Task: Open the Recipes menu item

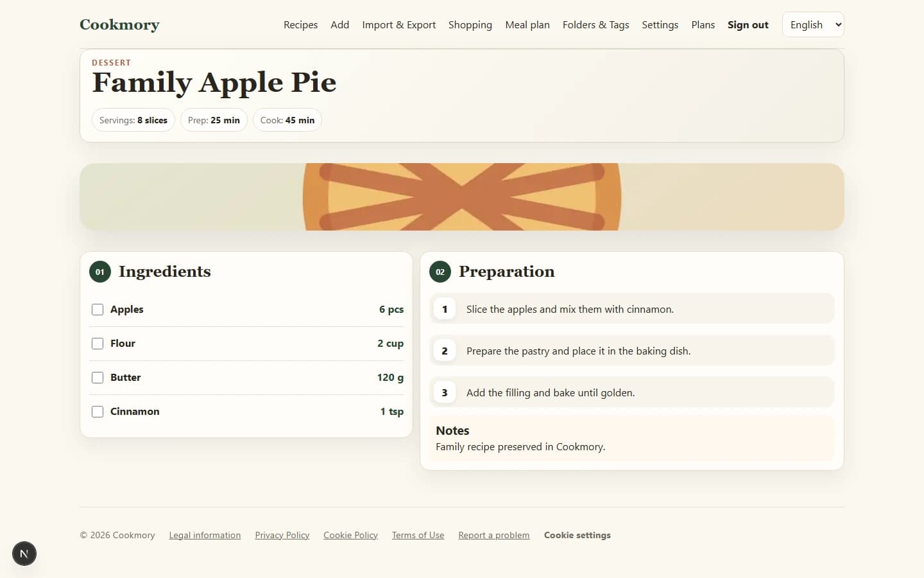Action: (300, 24)
